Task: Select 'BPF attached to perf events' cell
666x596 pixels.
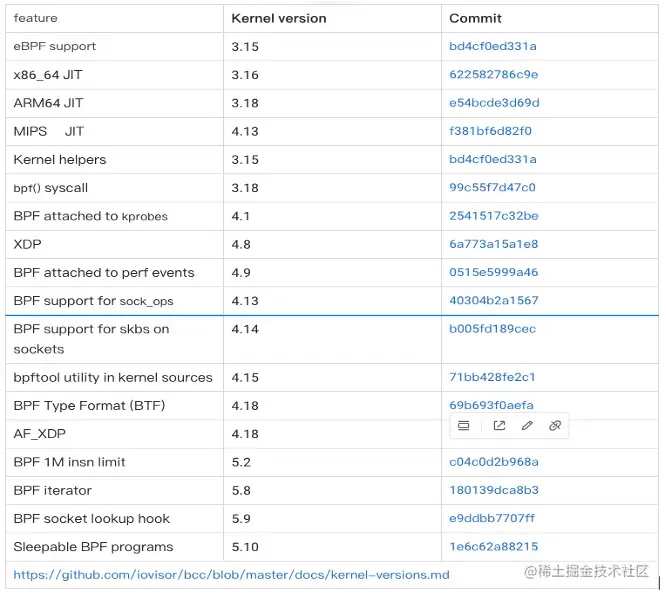Action: click(x=114, y=273)
